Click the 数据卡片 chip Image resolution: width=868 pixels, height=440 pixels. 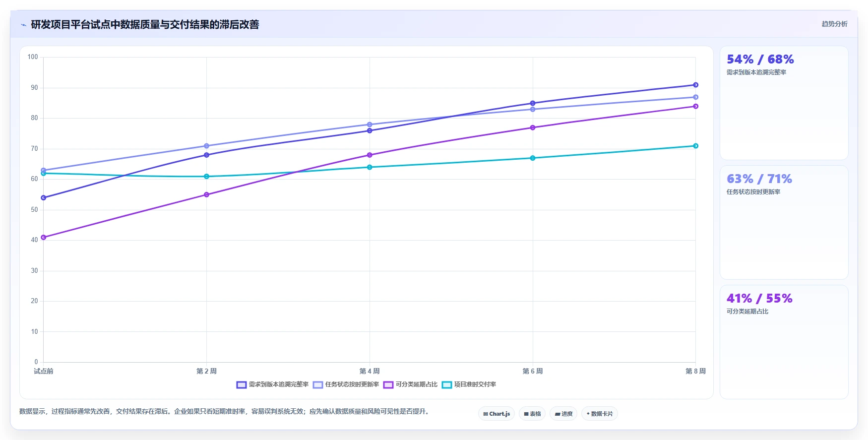tap(600, 414)
